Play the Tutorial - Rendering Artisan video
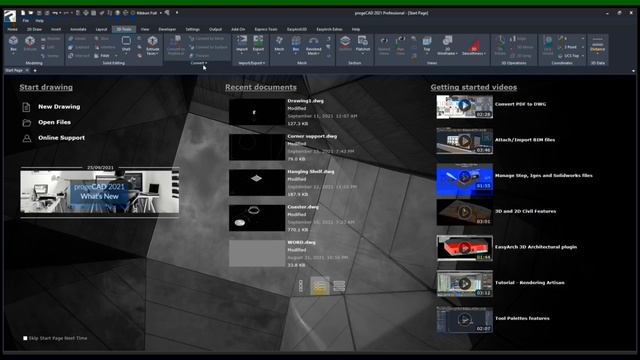The height and width of the screenshot is (360, 640). [464, 284]
